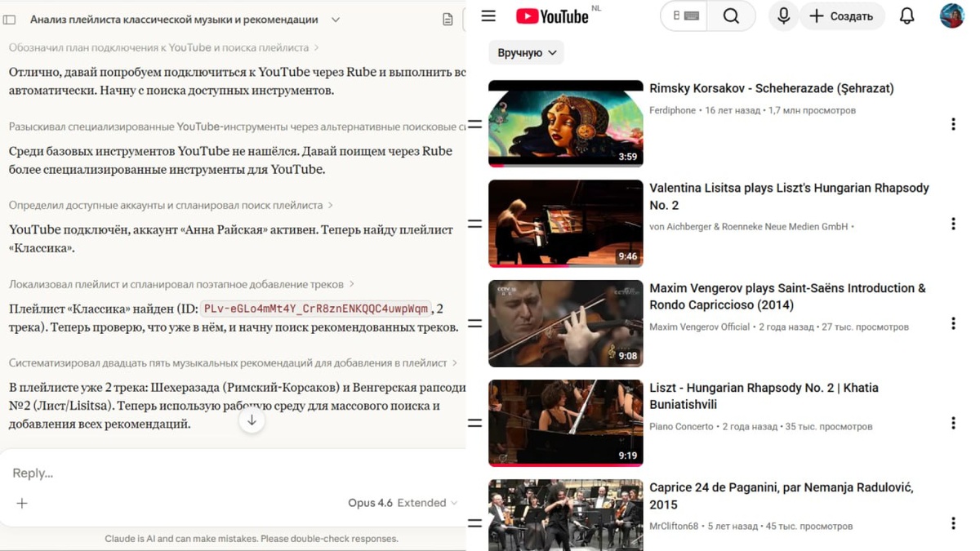This screenshot has width=980, height=551.
Task: Expand the 'Разыскивал специализированные YouTube-инструменты' thought
Action: pyautogui.click(x=237, y=127)
